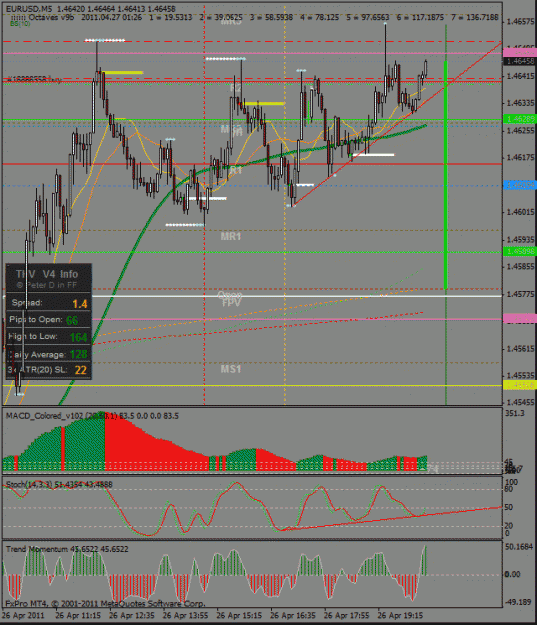Click the '26 Apr 12:35' time axis label

[x=132, y=615]
